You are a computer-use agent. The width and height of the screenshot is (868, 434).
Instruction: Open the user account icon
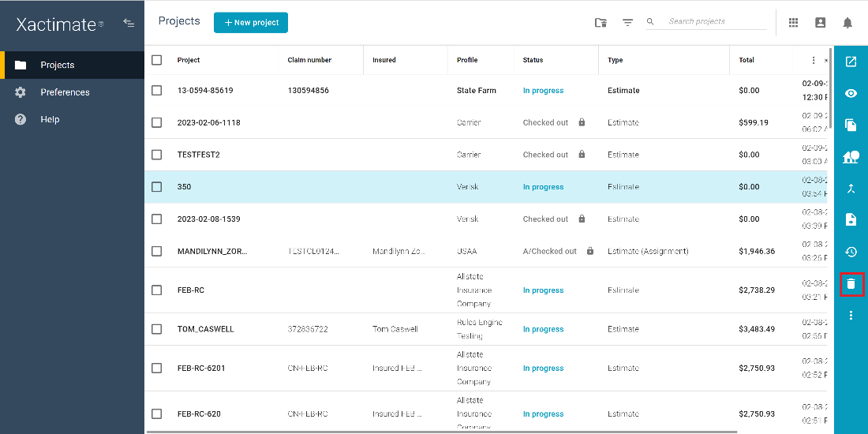[x=821, y=23]
